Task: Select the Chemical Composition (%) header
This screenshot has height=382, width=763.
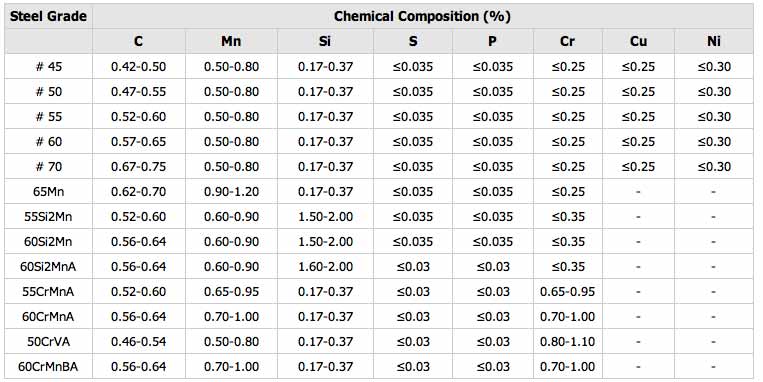Action: [422, 17]
